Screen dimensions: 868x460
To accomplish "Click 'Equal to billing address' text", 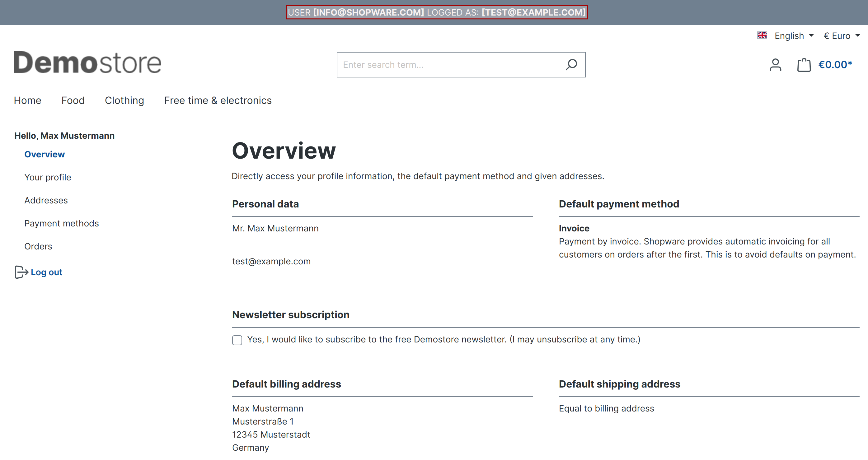I will pyautogui.click(x=607, y=408).
